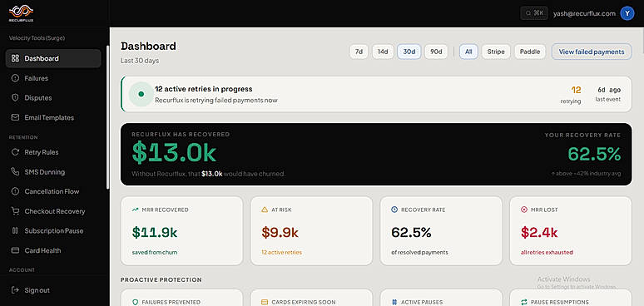
Task: Select the All providers filter
Action: pyautogui.click(x=468, y=52)
